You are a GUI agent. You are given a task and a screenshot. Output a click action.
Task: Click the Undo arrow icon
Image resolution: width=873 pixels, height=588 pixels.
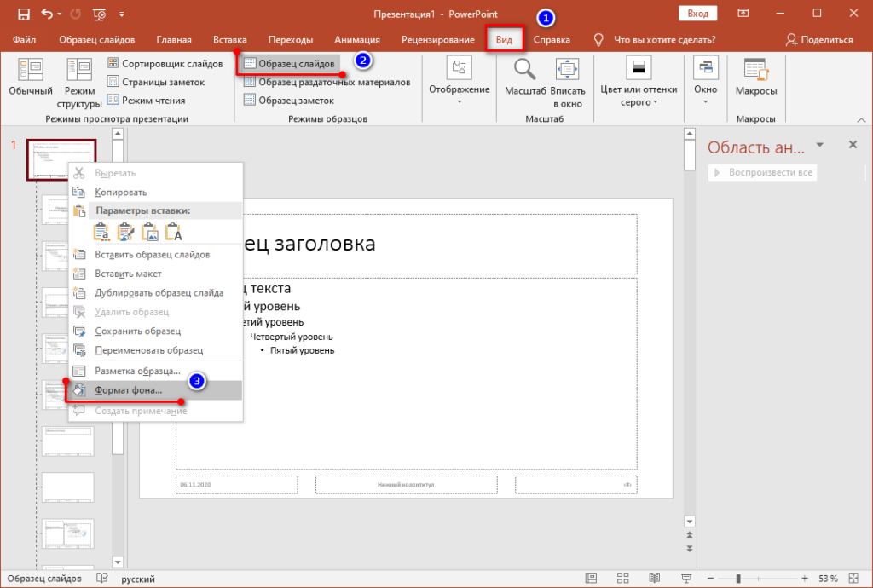pos(47,14)
